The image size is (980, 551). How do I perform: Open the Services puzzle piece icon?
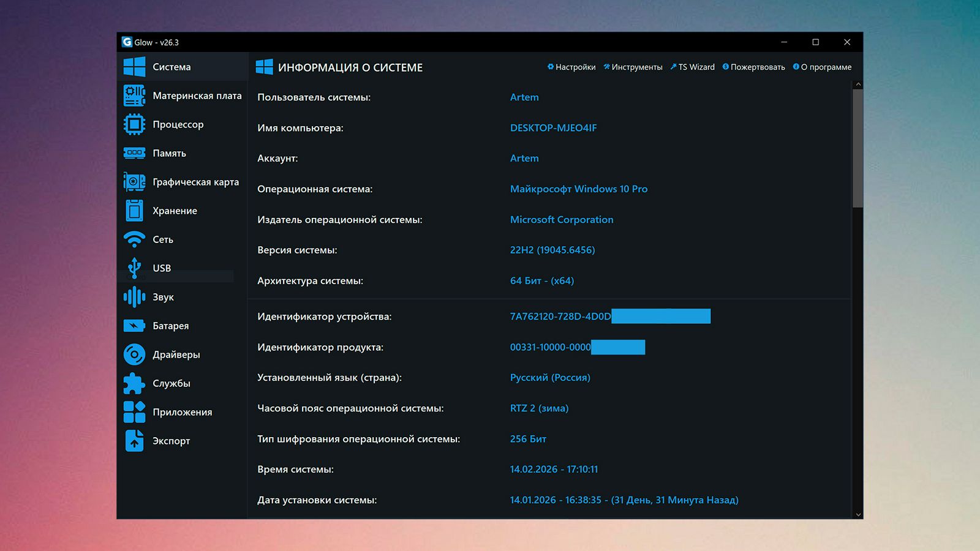coord(134,383)
